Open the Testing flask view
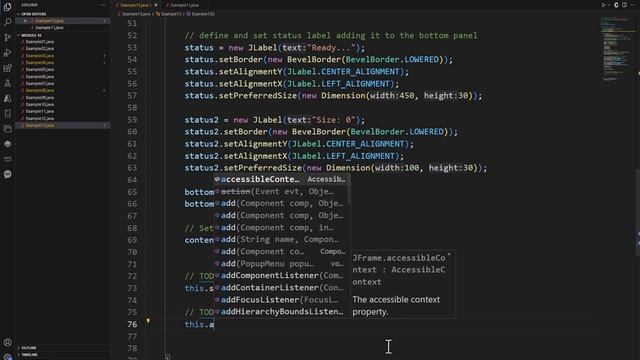The width and height of the screenshot is (640, 360). coord(7,83)
